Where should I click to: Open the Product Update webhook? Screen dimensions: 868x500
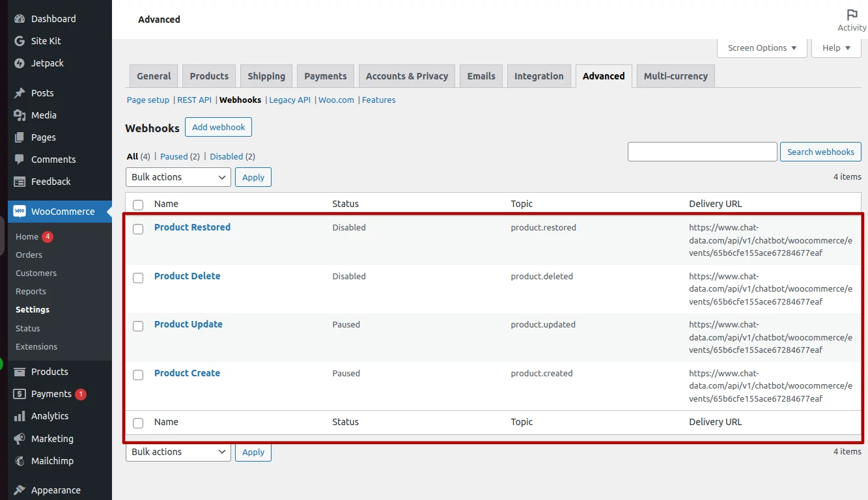188,324
